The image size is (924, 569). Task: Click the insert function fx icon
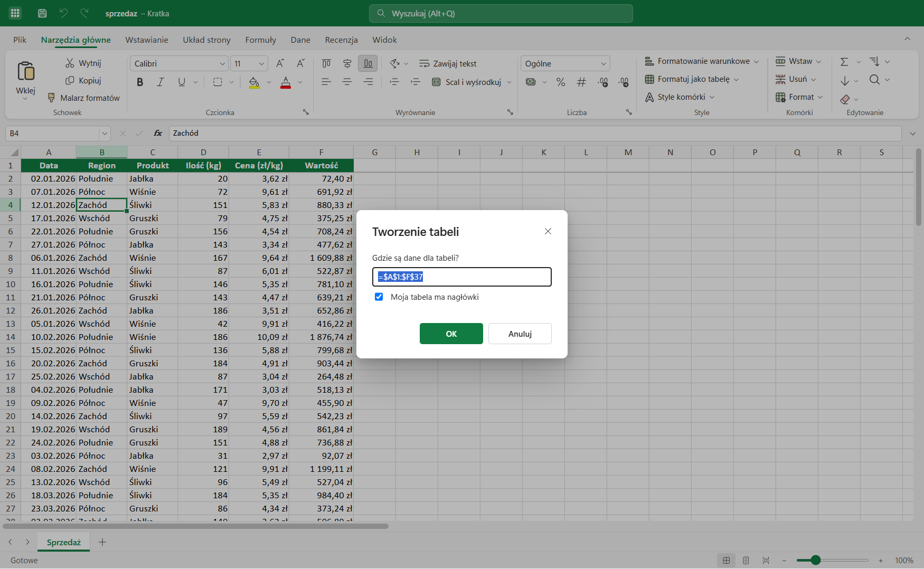(x=158, y=133)
